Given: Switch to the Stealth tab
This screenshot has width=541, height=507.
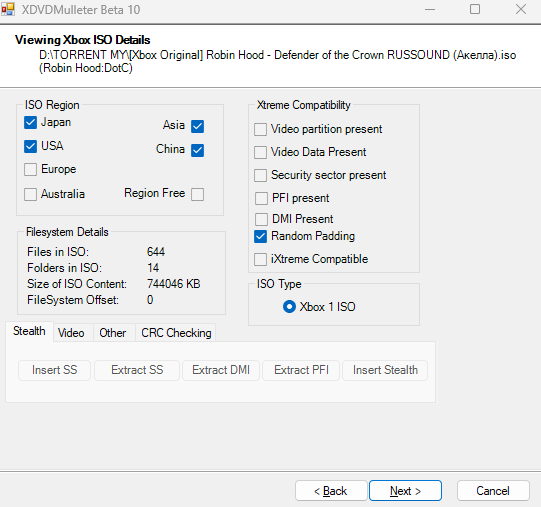Looking at the screenshot, I should pyautogui.click(x=29, y=331).
